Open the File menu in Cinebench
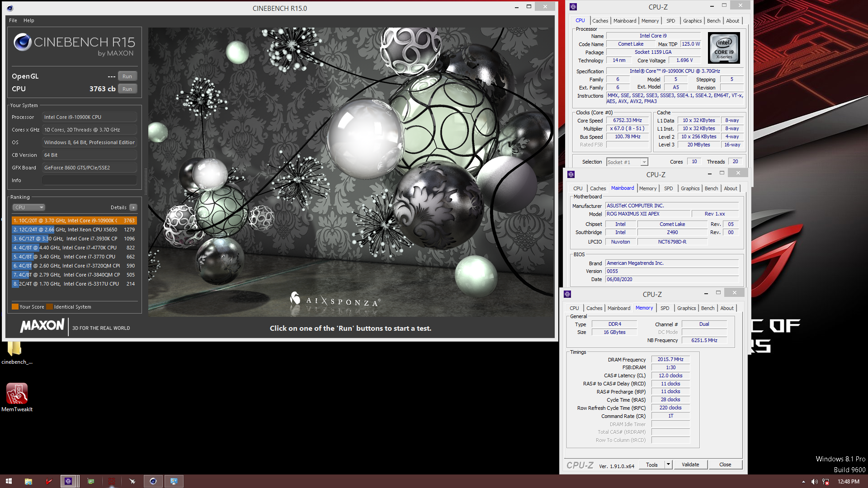This screenshot has height=488, width=868. click(x=13, y=20)
